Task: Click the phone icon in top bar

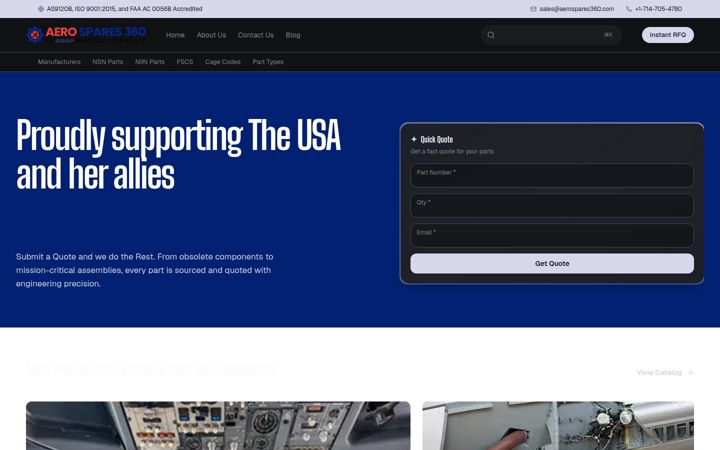Action: click(629, 9)
